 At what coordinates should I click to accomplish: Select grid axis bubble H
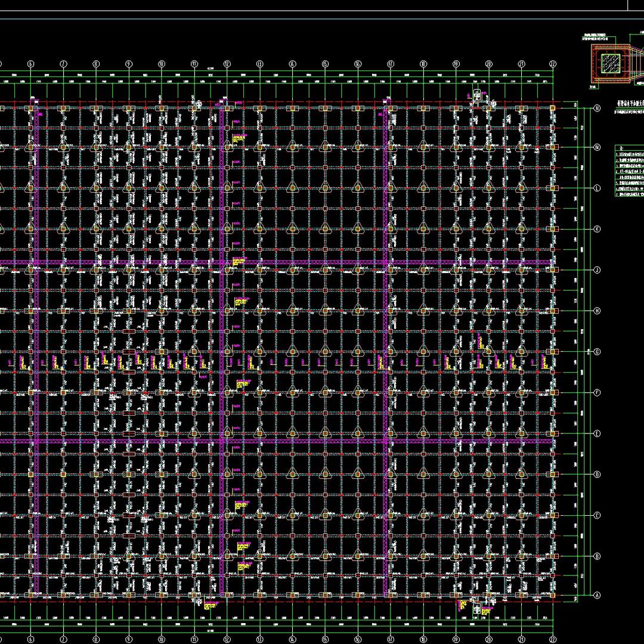tap(596, 311)
